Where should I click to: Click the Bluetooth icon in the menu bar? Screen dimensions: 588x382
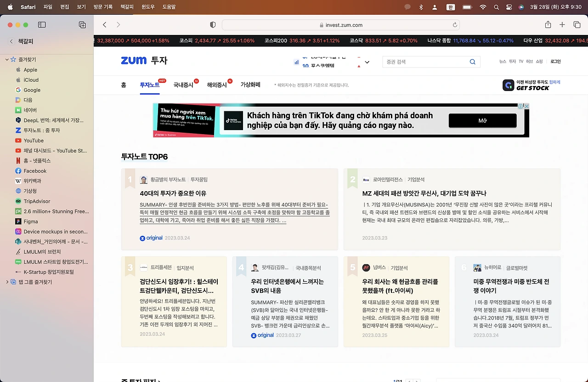pos(421,7)
